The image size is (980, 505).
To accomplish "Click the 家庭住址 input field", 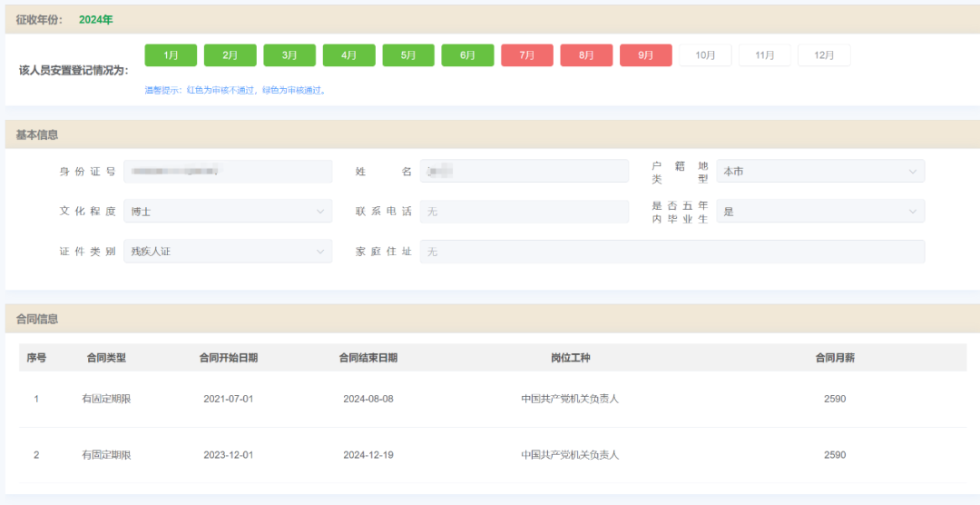I will (672, 252).
